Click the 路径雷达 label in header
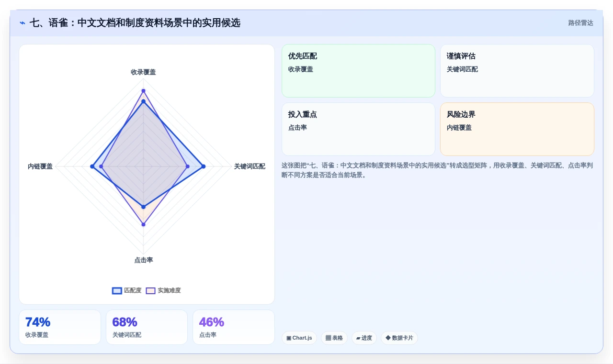Image resolution: width=613 pixels, height=364 pixels. click(580, 23)
